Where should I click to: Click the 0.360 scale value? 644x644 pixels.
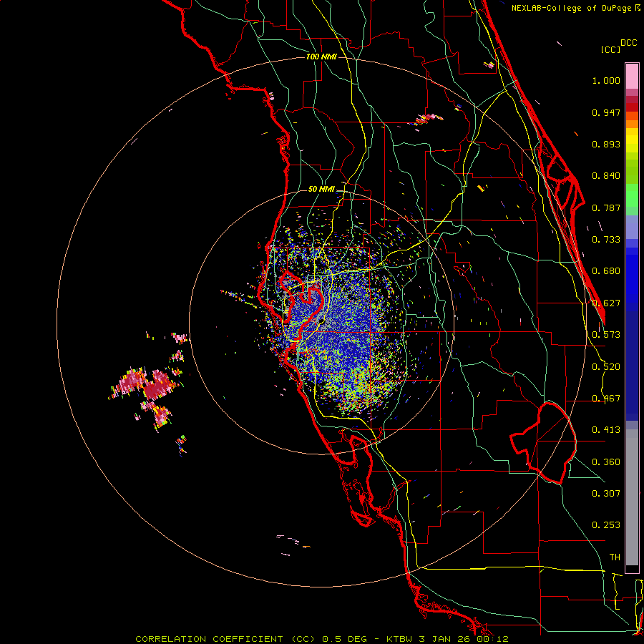(606, 462)
